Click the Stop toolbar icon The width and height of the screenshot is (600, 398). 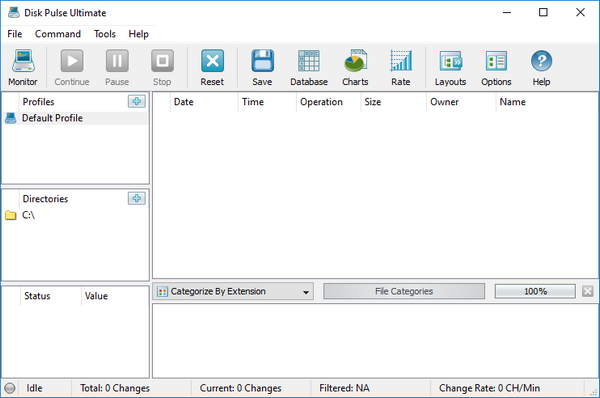click(x=162, y=61)
